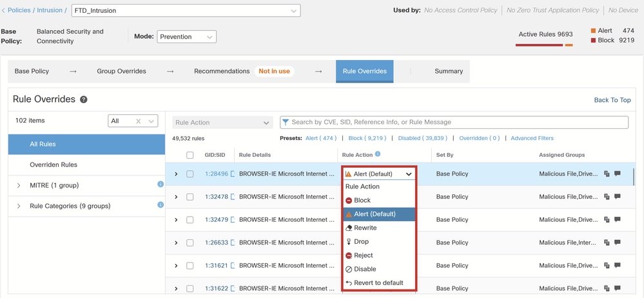Open document icon next to 1:28496
644x298 pixels.
click(x=233, y=174)
